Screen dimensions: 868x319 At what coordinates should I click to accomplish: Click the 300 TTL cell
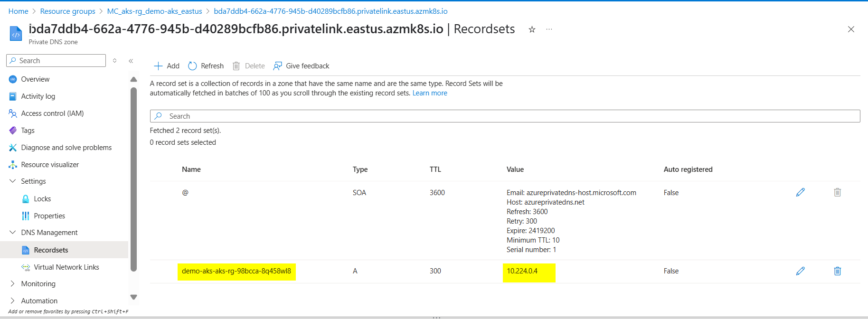click(x=435, y=271)
